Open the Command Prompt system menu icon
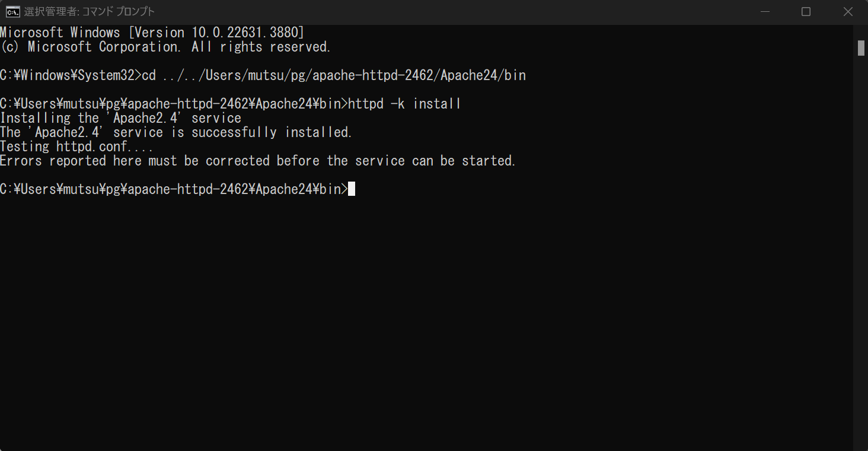 (x=11, y=11)
